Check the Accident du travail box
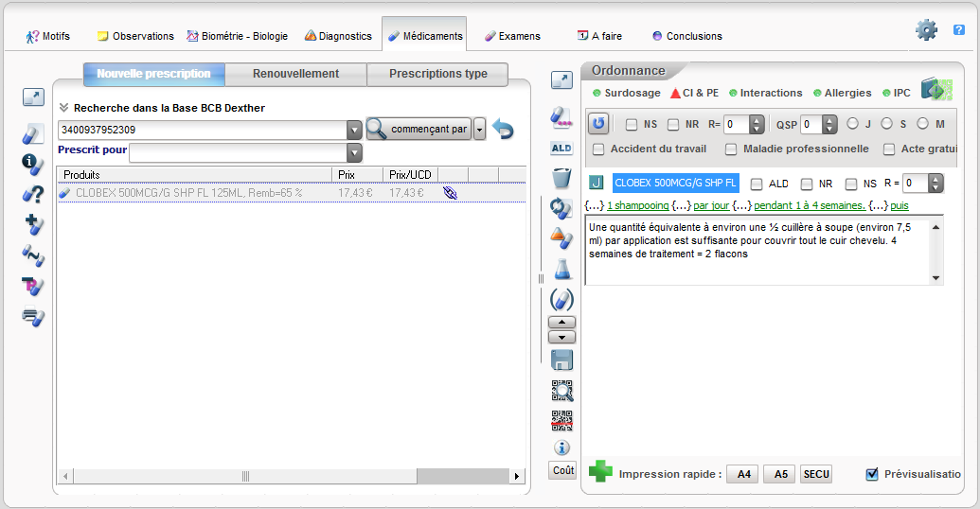Image resolution: width=980 pixels, height=509 pixels. [598, 149]
